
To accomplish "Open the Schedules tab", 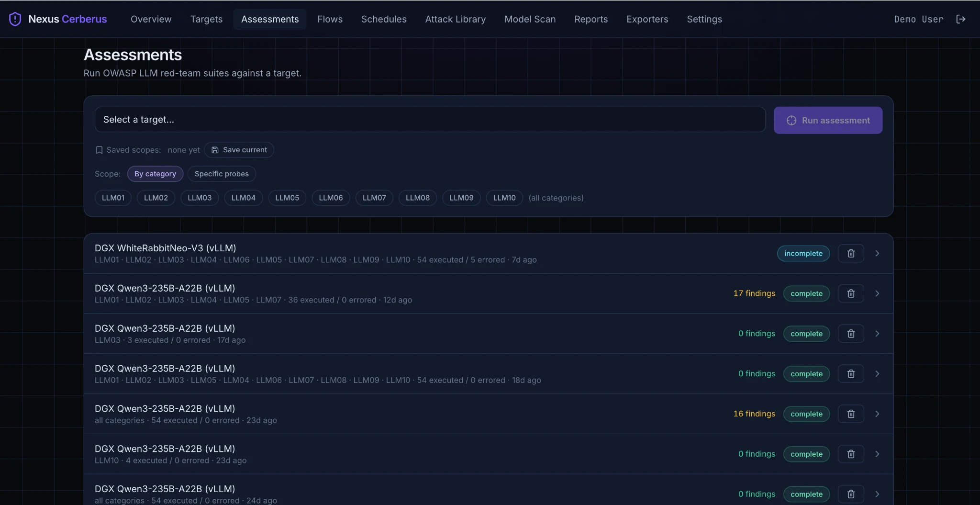I will click(384, 19).
